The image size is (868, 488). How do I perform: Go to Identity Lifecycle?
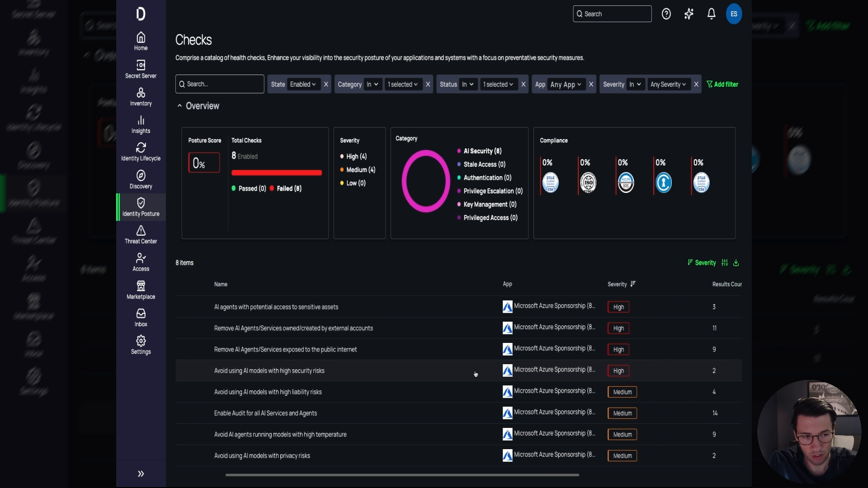pos(141,151)
